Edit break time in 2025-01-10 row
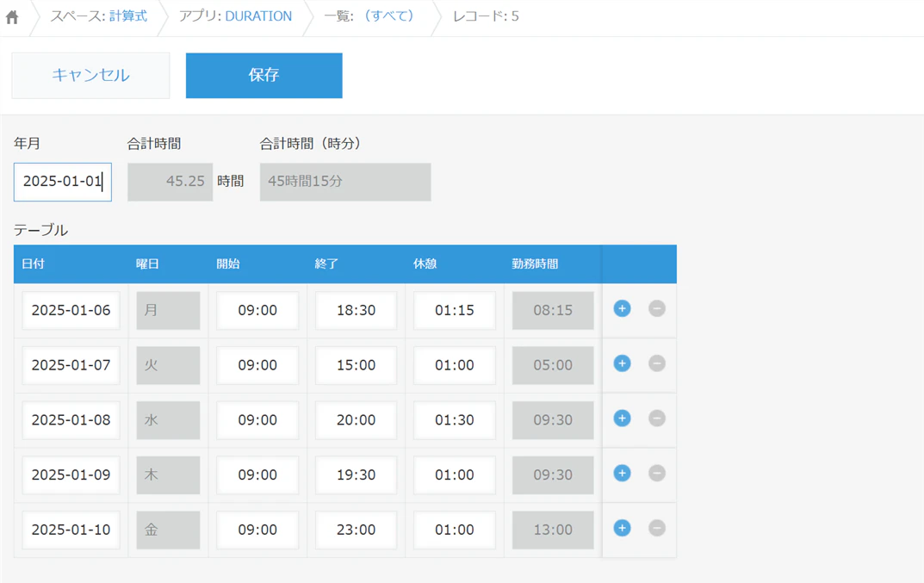 pos(455,530)
